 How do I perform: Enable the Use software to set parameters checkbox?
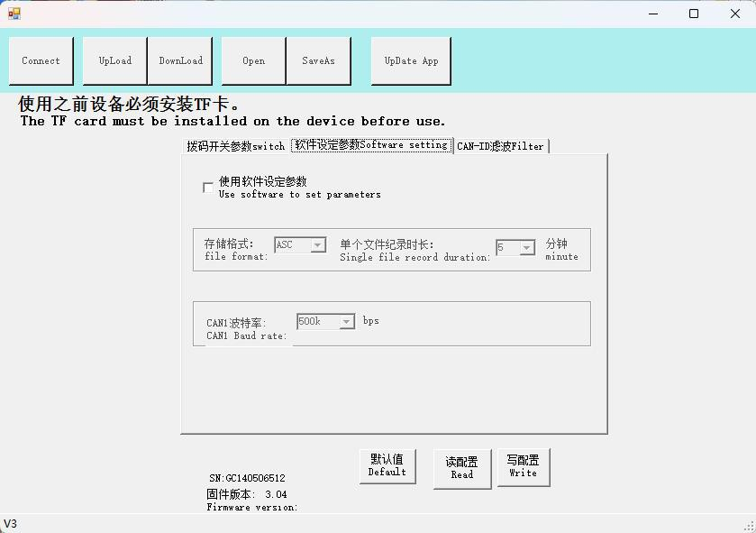(x=209, y=188)
